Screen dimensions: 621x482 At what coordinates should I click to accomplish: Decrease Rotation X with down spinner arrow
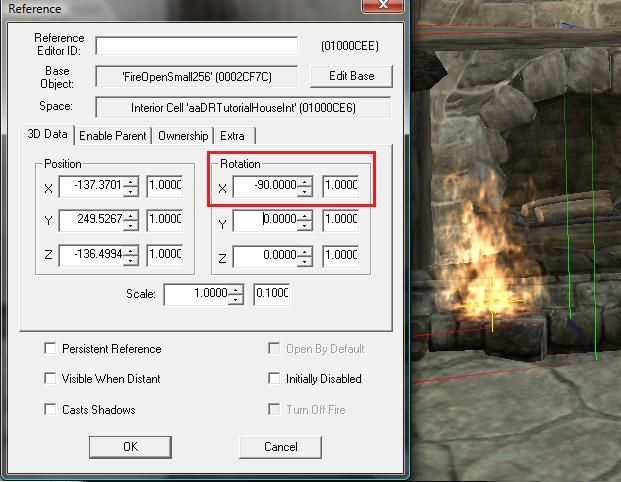pyautogui.click(x=304, y=192)
